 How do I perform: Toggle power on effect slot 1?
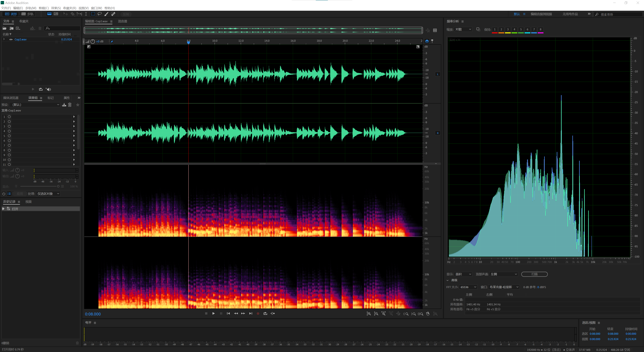click(x=9, y=116)
